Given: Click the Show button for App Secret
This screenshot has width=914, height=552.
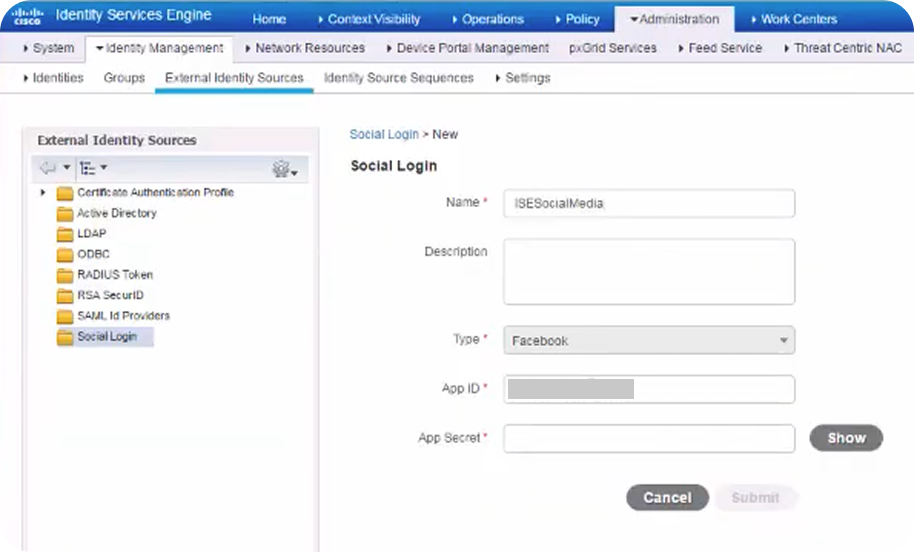Looking at the screenshot, I should click(846, 438).
